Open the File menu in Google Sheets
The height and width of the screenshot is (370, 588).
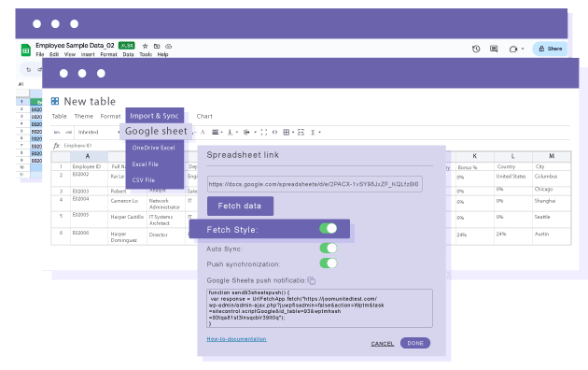[x=40, y=54]
